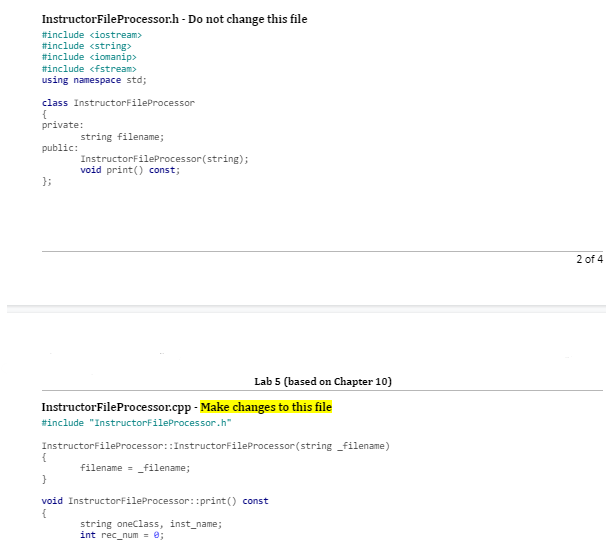Click the 'public:' access specifier
The height and width of the screenshot is (546, 606).
click(60, 148)
